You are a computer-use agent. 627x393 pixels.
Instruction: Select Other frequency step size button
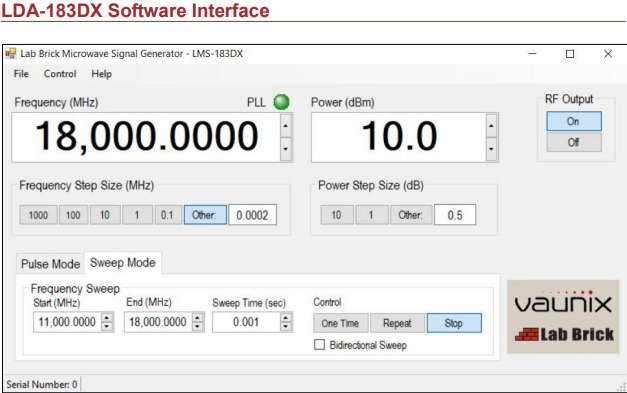click(205, 215)
